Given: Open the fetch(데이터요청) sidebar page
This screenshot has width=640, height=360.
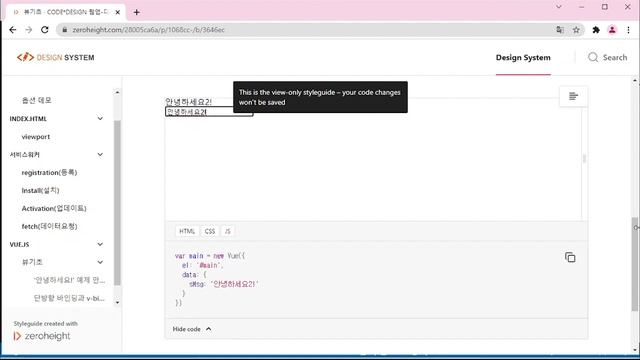Looking at the screenshot, I should pos(49,227).
